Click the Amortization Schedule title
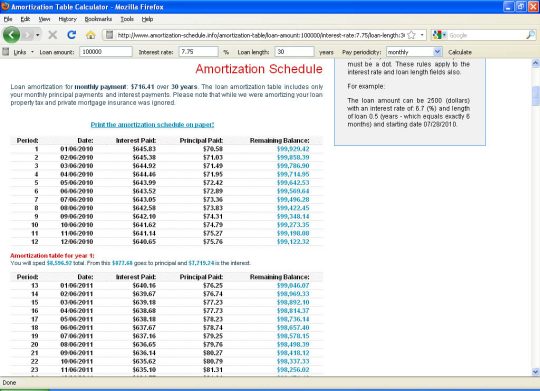Image resolution: width=540 pixels, height=391 pixels. tap(259, 69)
